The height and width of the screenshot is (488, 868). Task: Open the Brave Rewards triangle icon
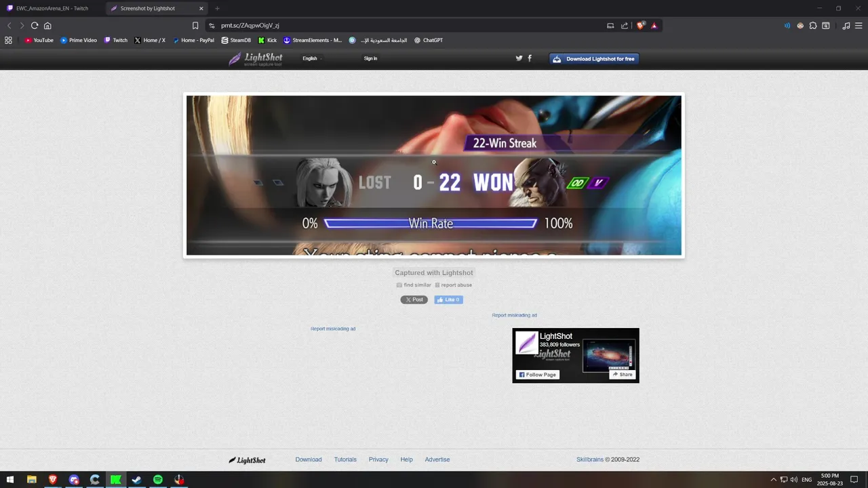point(654,26)
